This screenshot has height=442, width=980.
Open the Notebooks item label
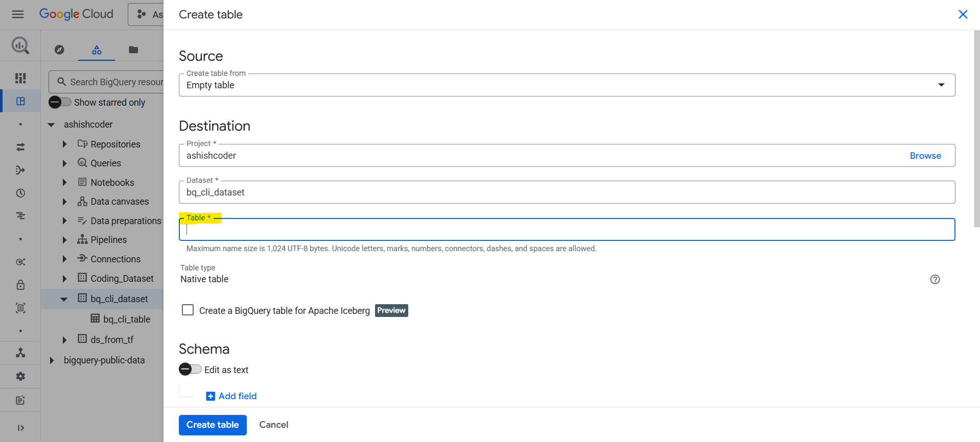coord(112,183)
